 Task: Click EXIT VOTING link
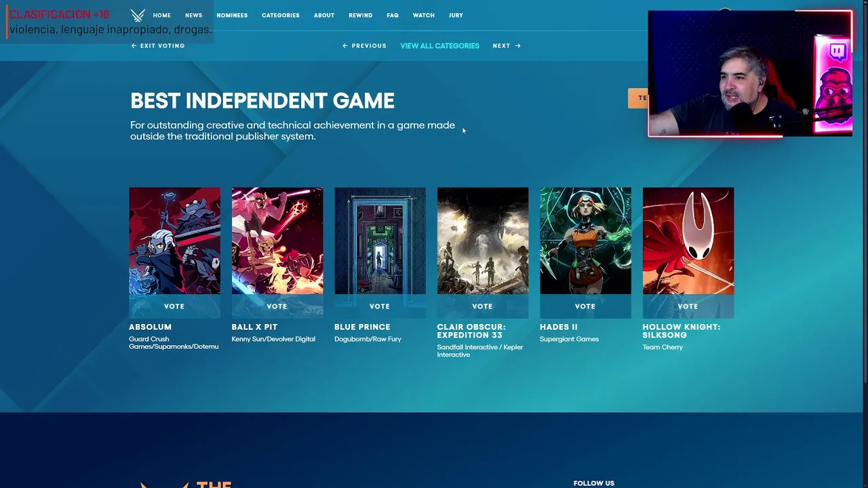click(x=158, y=45)
